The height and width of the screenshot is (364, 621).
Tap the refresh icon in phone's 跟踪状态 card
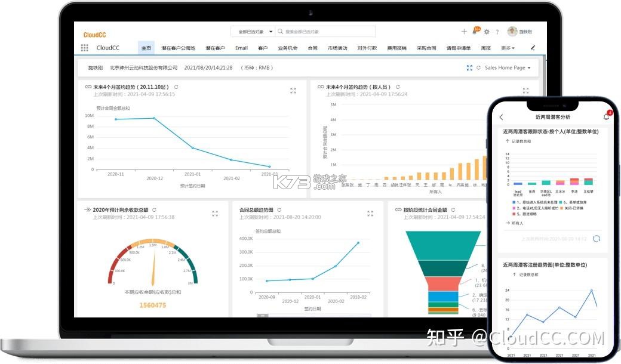(597, 239)
